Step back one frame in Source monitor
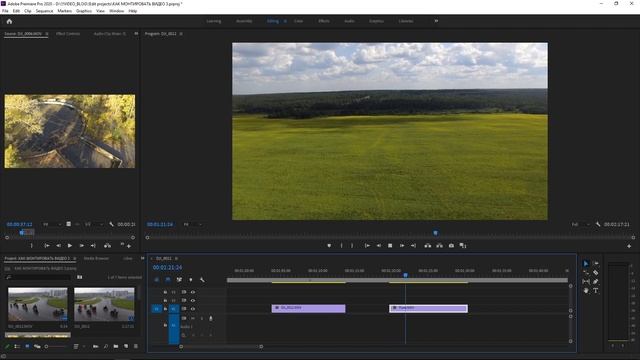 tap(58, 246)
